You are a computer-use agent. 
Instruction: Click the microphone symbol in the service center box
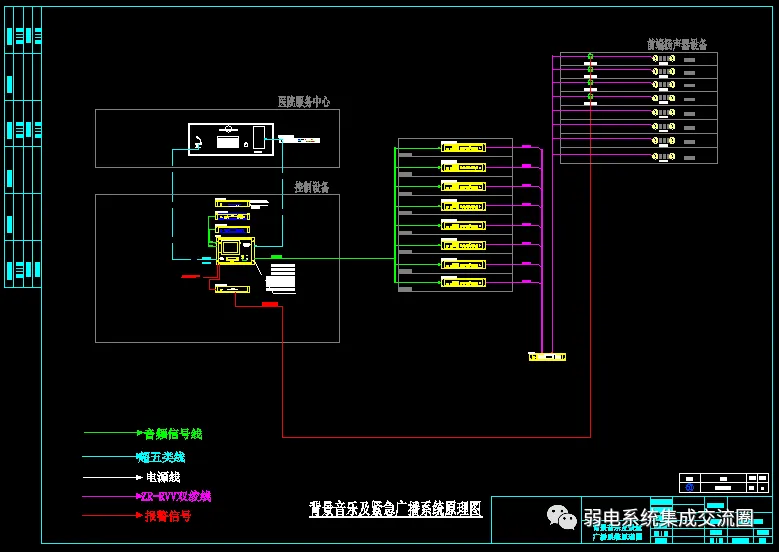tap(198, 142)
